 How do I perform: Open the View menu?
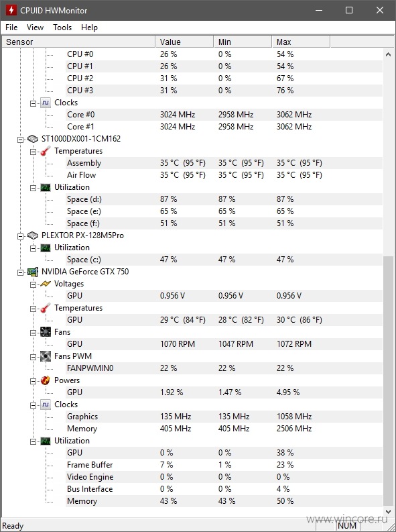tap(36, 28)
